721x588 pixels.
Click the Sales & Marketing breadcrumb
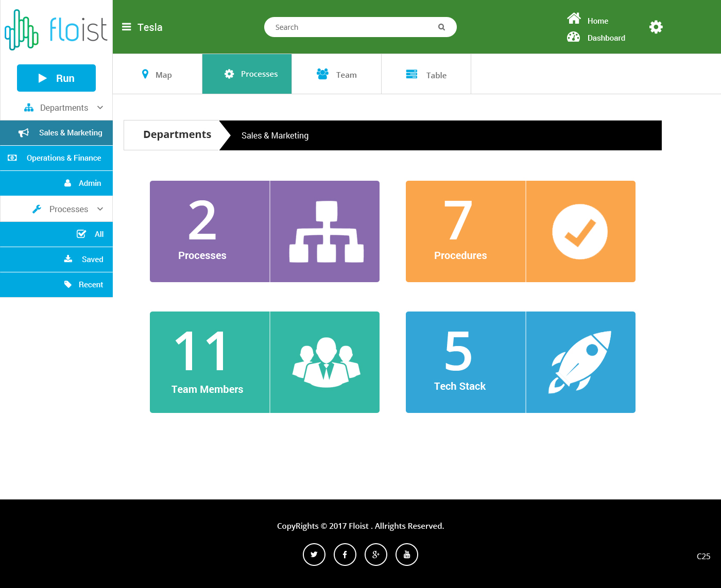coord(275,135)
